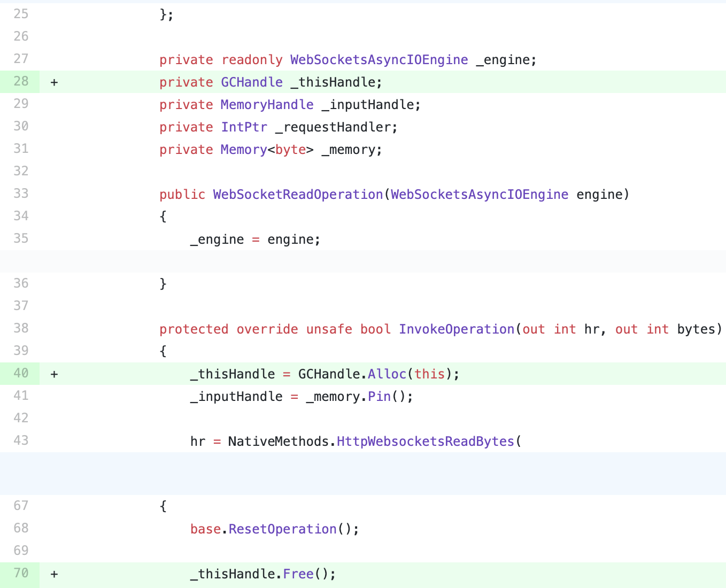Click line number 38
The height and width of the screenshot is (588, 726).
21,328
